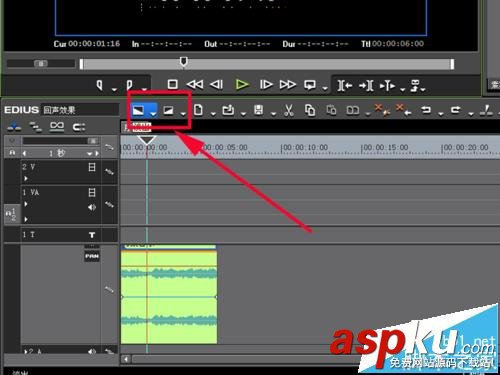Collapse track 2 A with its triangle

pyautogui.click(x=26, y=351)
